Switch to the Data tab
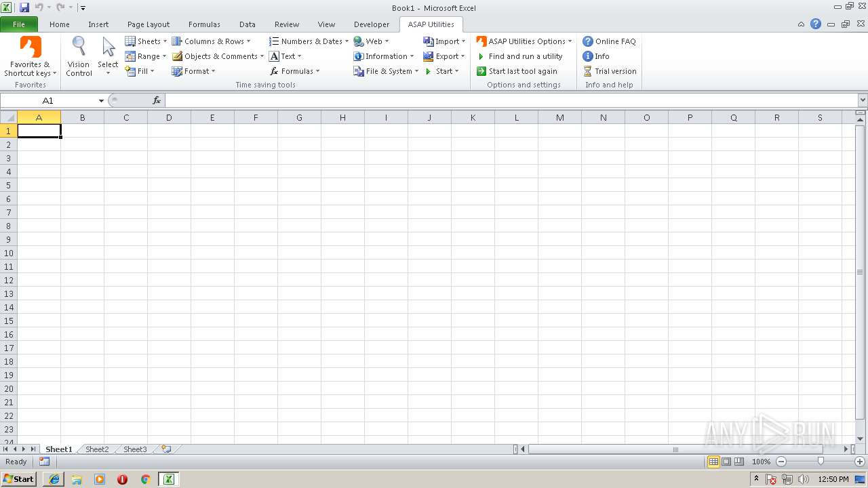This screenshot has width=868, height=488. (248, 24)
